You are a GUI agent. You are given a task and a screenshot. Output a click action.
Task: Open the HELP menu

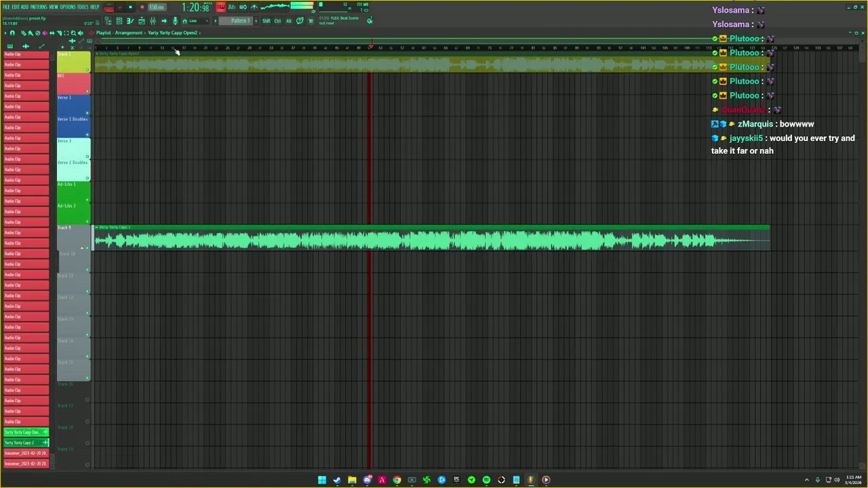(94, 7)
